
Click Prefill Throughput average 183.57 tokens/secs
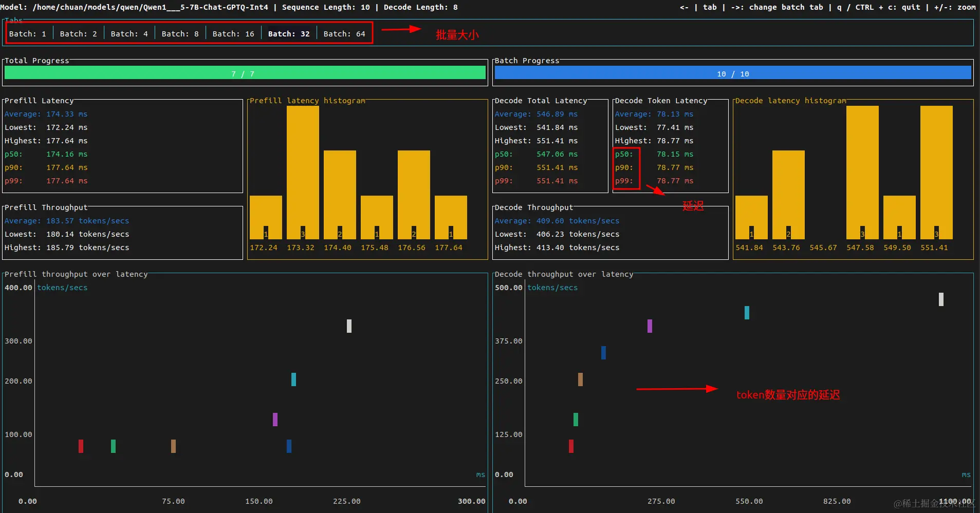(x=67, y=221)
